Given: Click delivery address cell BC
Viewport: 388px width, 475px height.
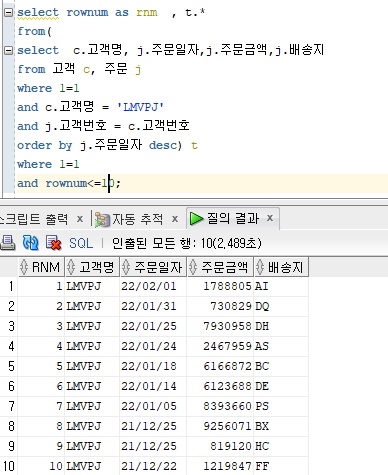Looking at the screenshot, I should 281,366.
